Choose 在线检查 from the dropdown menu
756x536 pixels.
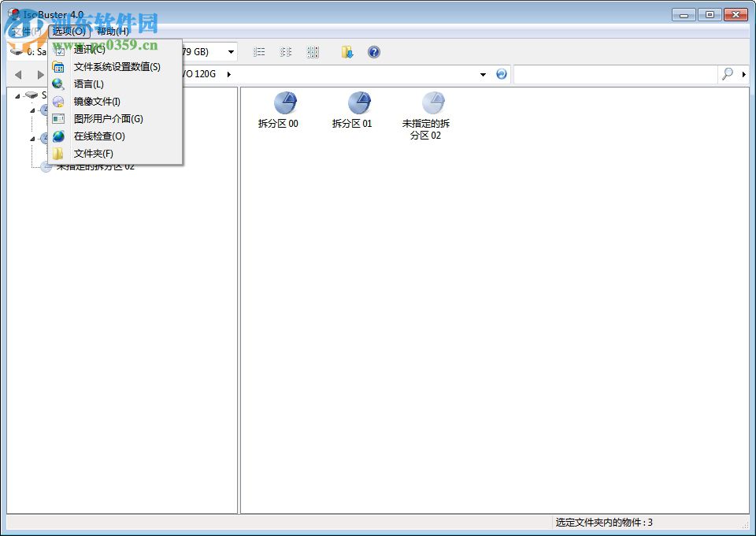pyautogui.click(x=100, y=136)
